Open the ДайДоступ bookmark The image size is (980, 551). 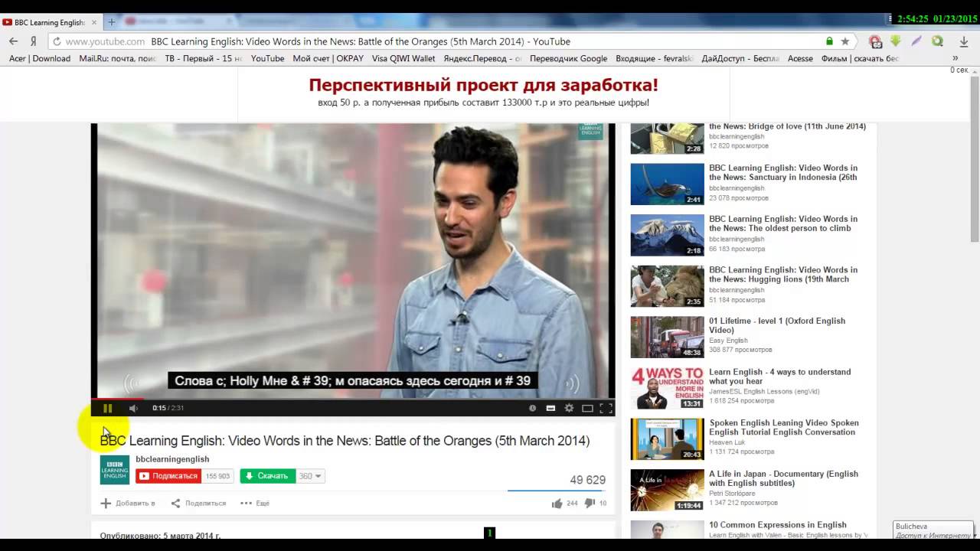click(740, 58)
